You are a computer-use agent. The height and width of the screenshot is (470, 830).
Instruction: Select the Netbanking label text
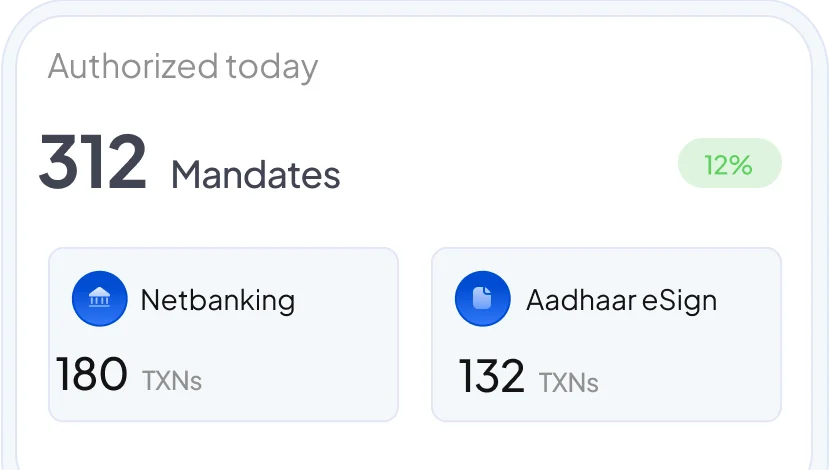click(x=217, y=300)
